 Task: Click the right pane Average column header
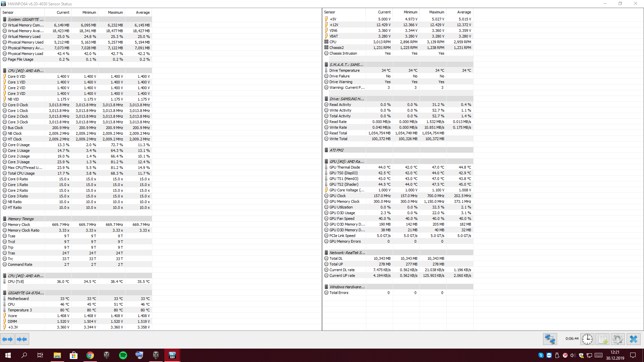[464, 12]
